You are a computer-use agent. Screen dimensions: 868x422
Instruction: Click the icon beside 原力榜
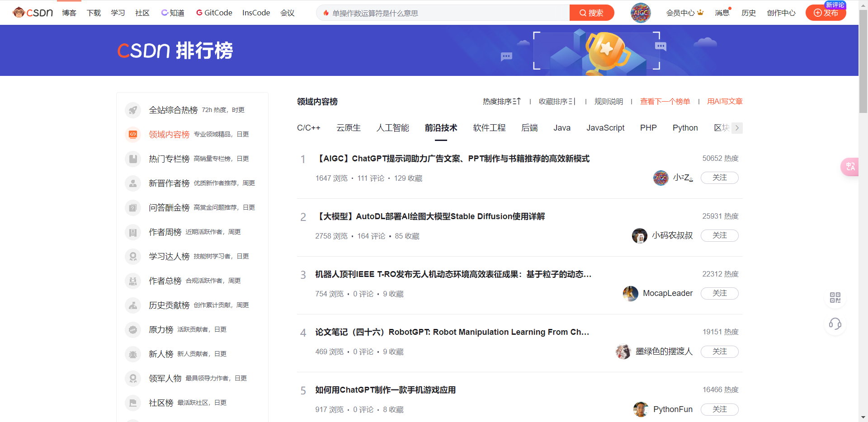(133, 329)
